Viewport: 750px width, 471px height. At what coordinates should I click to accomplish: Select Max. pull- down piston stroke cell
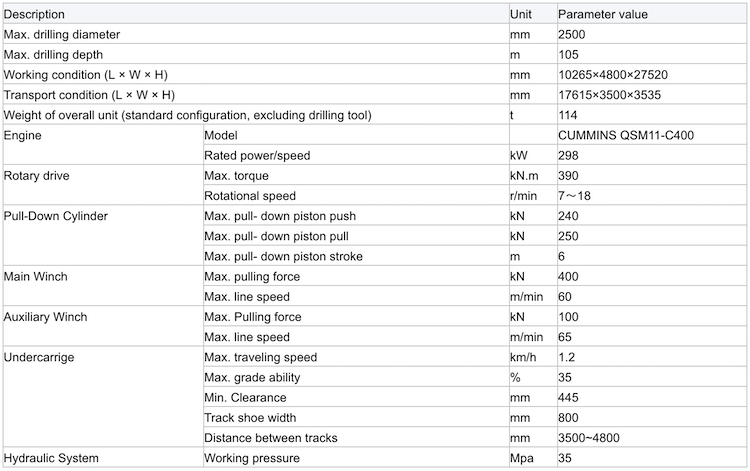point(356,256)
